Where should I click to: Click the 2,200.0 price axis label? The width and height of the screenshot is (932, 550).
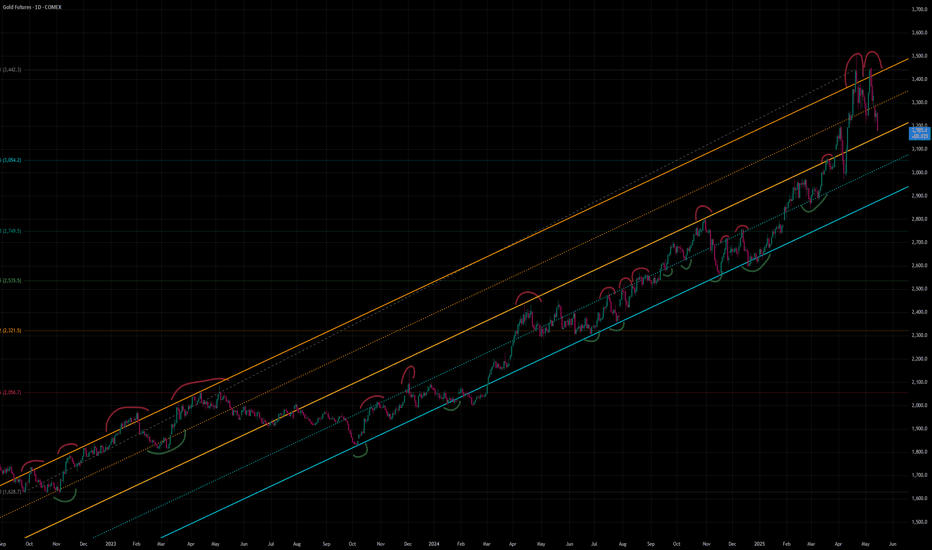point(920,359)
